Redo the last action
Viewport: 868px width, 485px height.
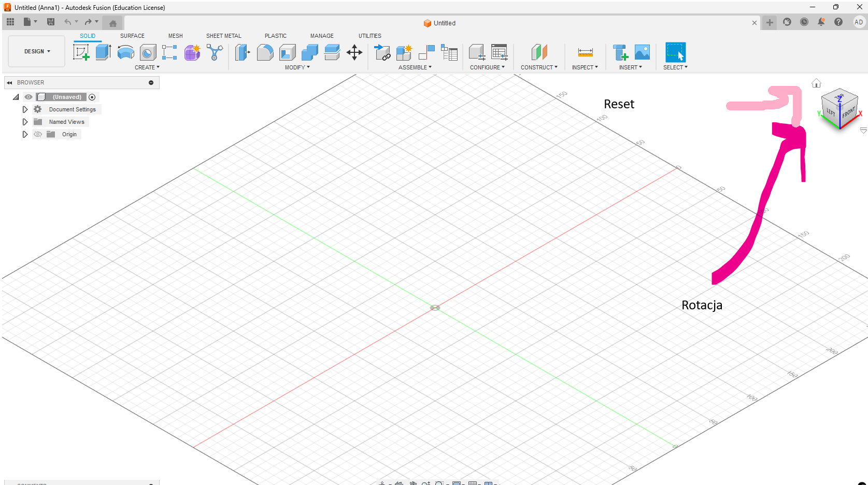88,22
